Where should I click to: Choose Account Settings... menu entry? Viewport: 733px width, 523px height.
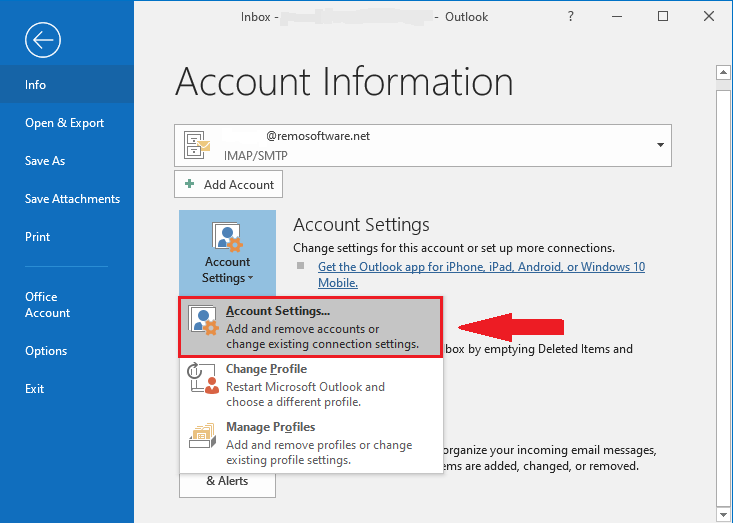pyautogui.click(x=310, y=327)
